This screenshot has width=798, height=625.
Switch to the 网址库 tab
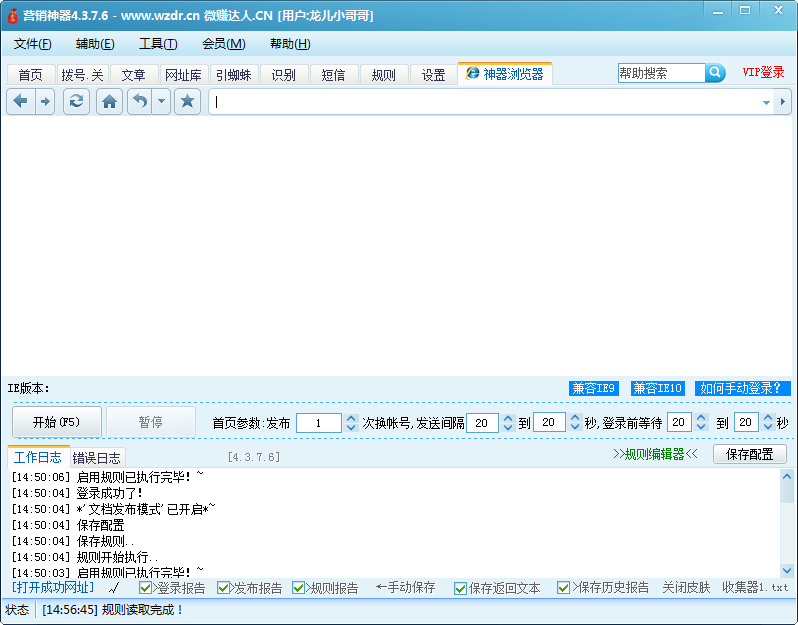tap(183, 75)
